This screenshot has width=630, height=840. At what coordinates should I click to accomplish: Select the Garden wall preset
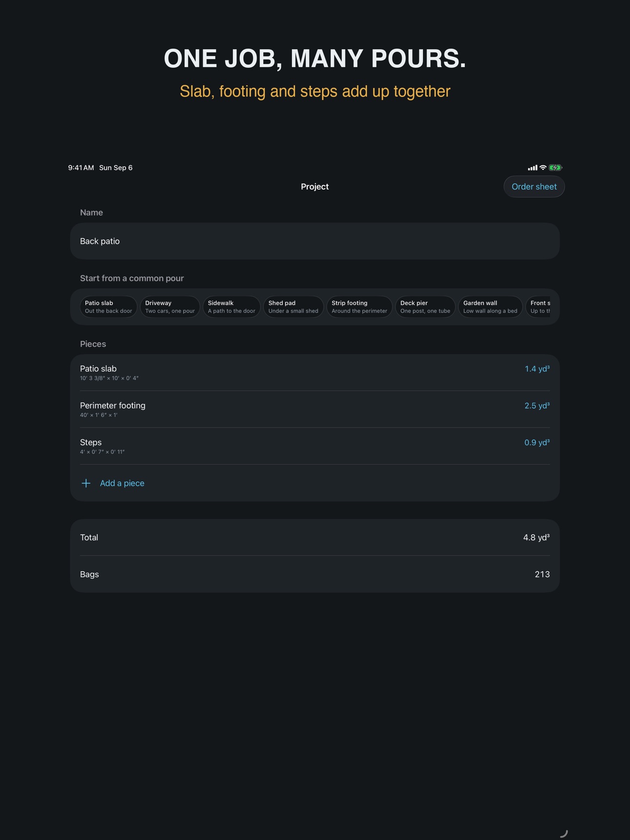point(490,307)
